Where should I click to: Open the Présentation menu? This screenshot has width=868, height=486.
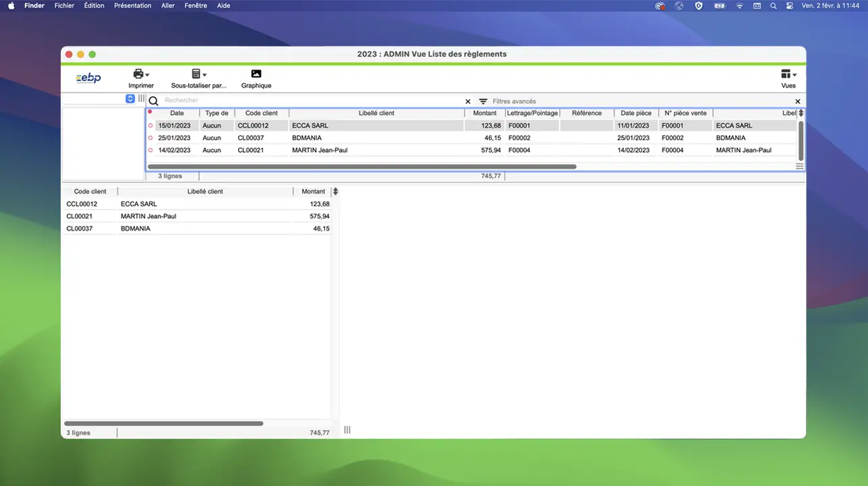coord(132,5)
